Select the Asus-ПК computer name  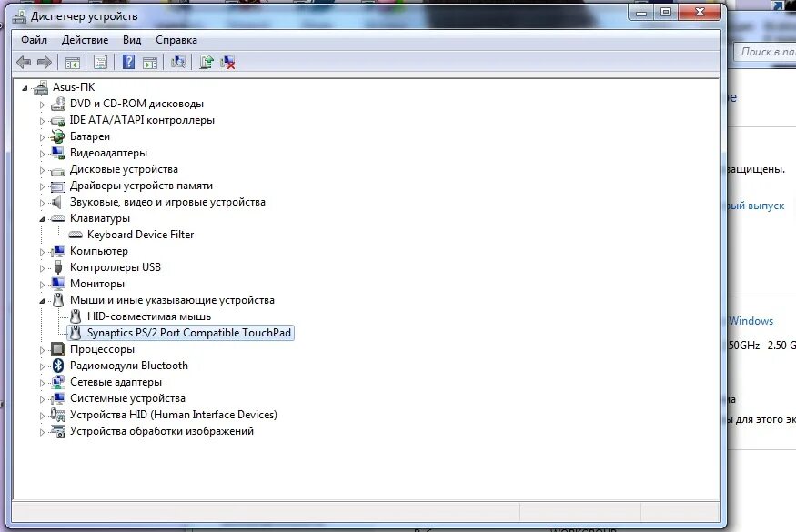click(74, 87)
